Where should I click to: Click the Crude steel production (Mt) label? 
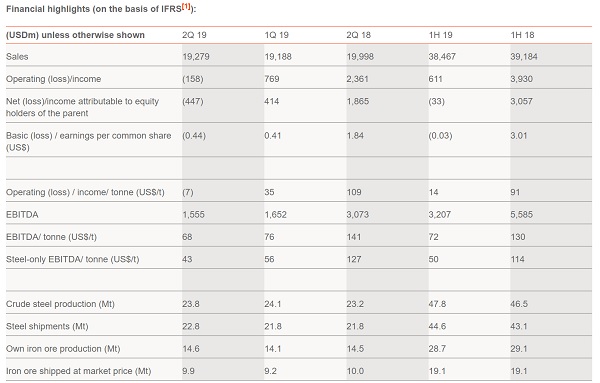[60, 304]
